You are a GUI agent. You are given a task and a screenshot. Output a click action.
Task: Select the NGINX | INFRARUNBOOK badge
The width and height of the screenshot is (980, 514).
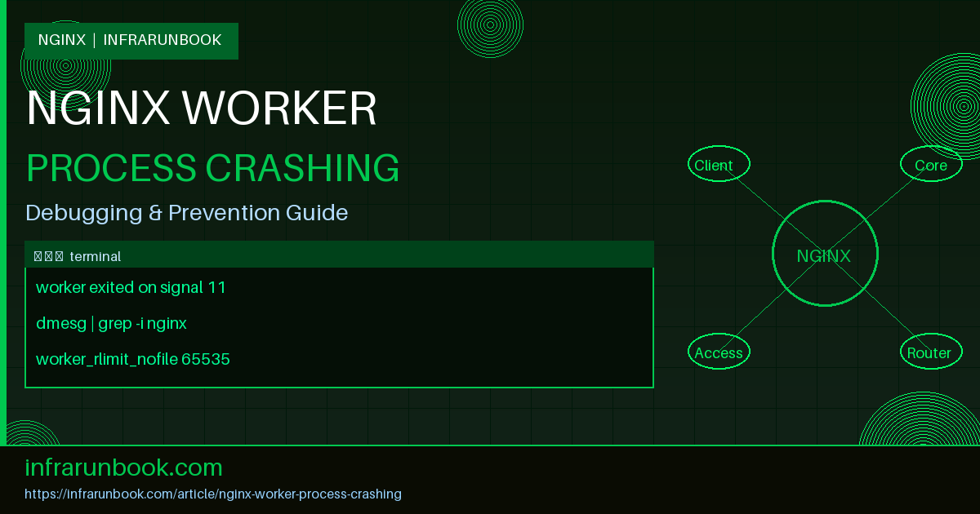(131, 40)
